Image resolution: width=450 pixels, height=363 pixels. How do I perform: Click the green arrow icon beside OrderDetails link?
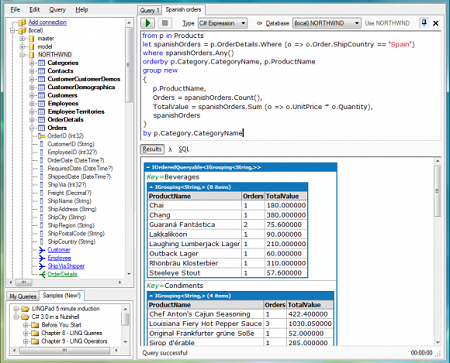[42, 274]
